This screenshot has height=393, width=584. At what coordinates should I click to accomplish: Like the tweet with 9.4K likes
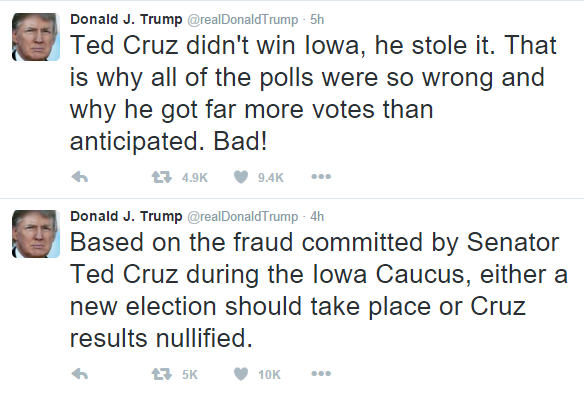click(x=241, y=177)
